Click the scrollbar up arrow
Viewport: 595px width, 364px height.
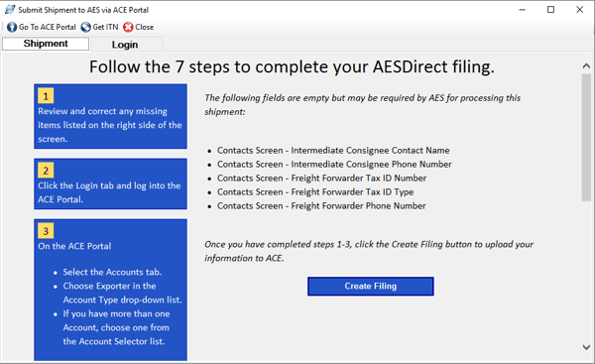click(586, 66)
